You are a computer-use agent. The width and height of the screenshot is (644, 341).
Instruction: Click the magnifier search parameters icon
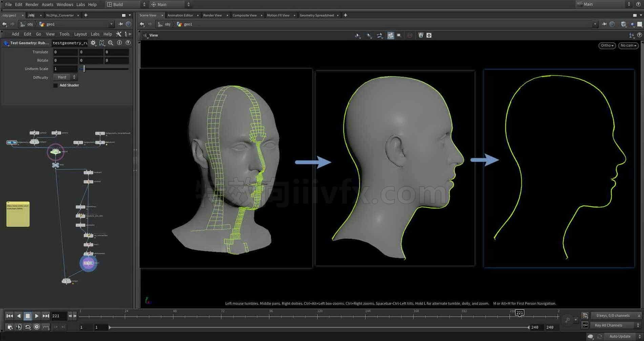tap(110, 43)
